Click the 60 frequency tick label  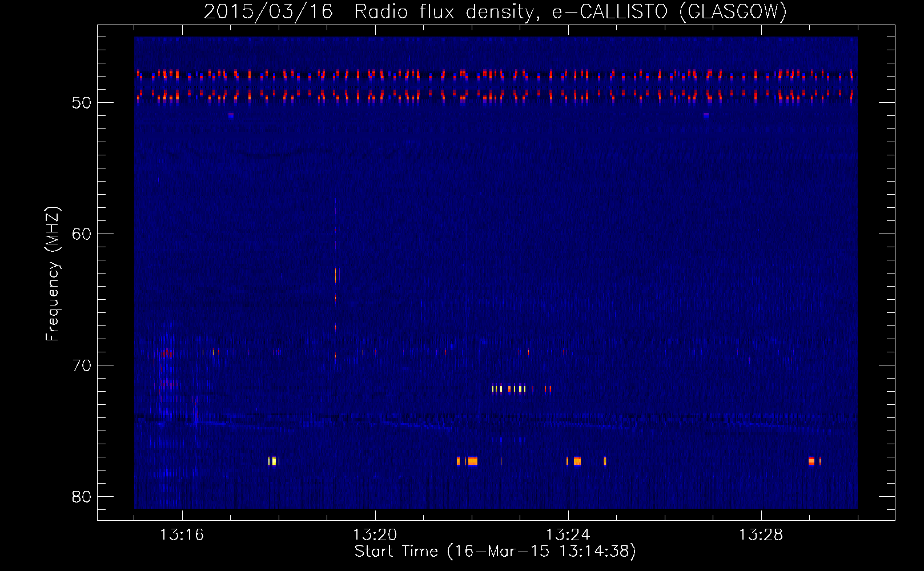click(82, 234)
